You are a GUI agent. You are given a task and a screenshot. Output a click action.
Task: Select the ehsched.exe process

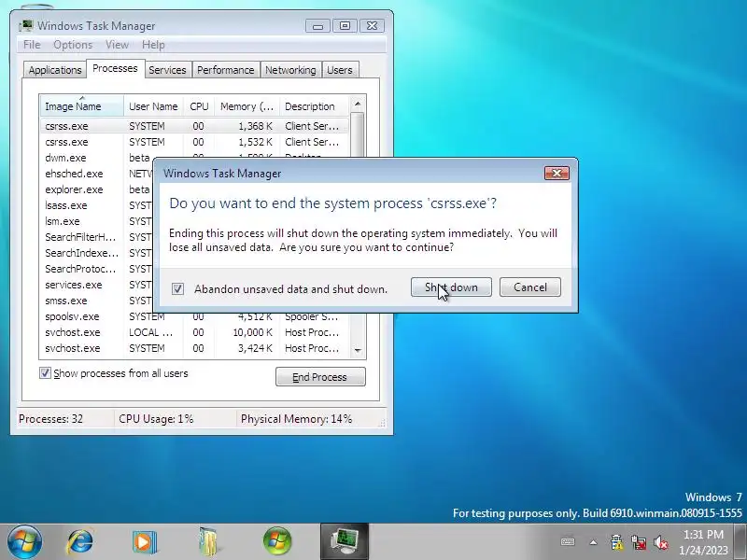[x=97, y=174]
